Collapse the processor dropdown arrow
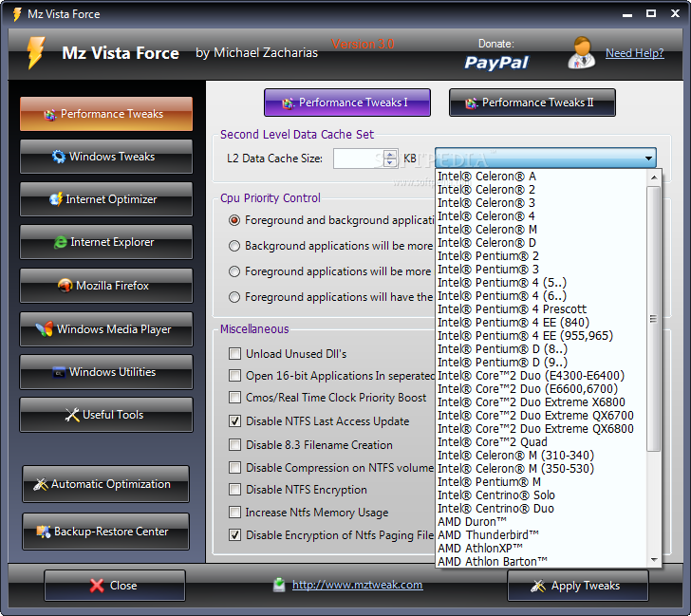The width and height of the screenshot is (691, 616). pos(648,158)
